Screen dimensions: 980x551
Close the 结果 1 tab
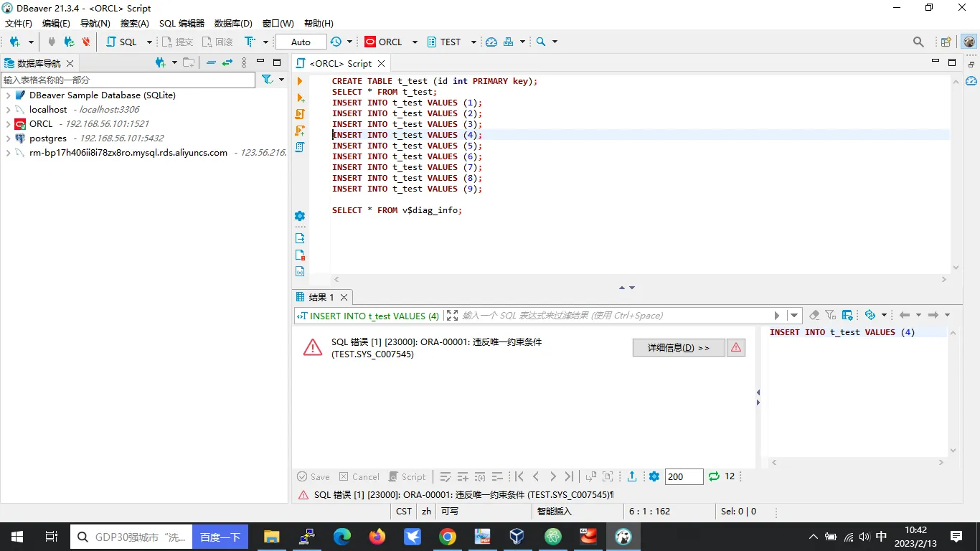coord(344,297)
